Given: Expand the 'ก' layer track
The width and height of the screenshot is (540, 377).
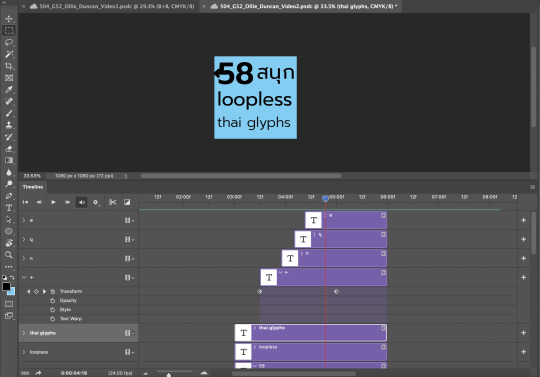Looking at the screenshot, I should tap(24, 259).
